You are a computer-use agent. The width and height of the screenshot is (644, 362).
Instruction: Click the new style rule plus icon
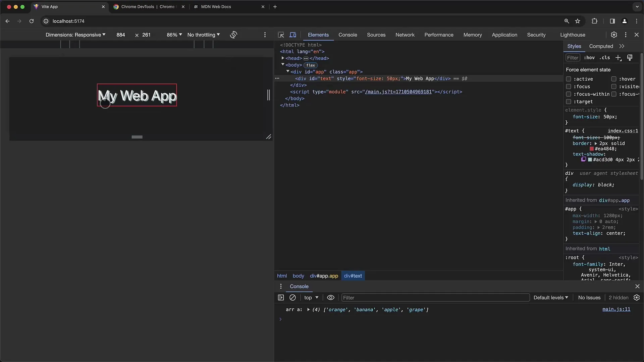pyautogui.click(x=618, y=58)
